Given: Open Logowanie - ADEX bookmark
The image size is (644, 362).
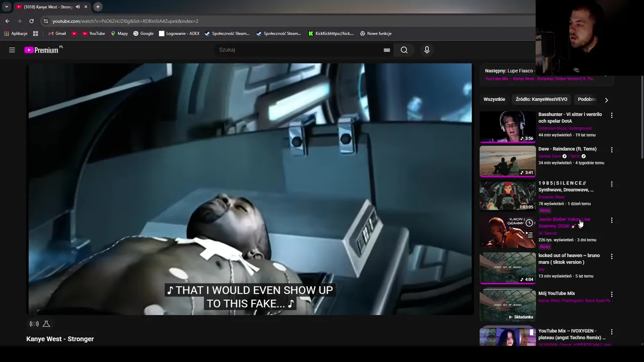Looking at the screenshot, I should [x=179, y=34].
